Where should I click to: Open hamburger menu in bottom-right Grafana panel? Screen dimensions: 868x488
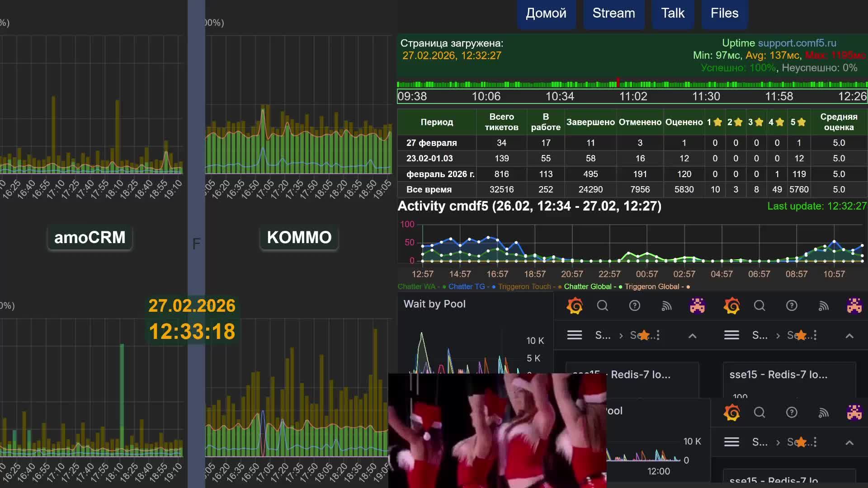731,442
